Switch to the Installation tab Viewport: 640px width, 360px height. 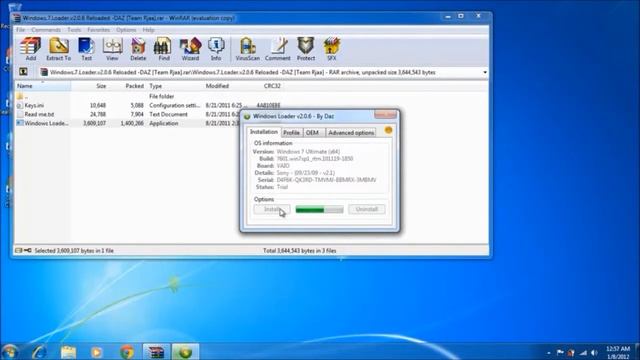pos(264,132)
